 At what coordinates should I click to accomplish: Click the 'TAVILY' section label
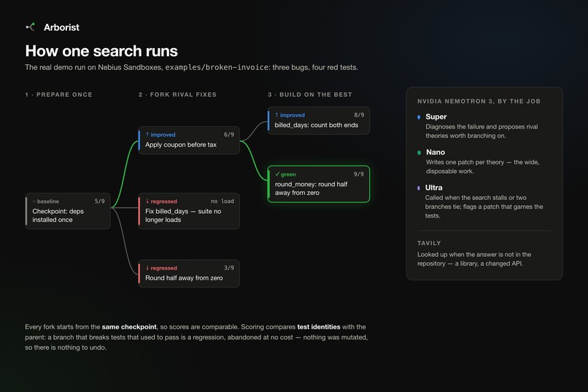coord(429,243)
